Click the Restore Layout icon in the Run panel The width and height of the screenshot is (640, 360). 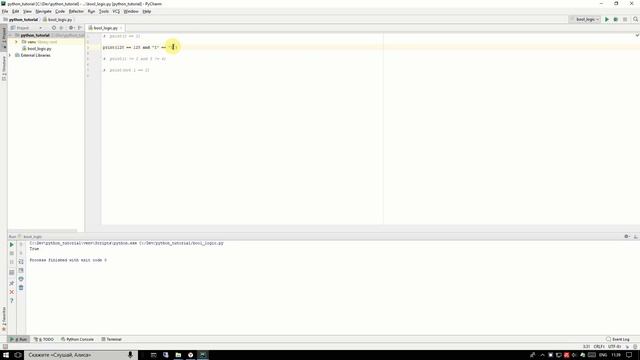tap(11, 272)
